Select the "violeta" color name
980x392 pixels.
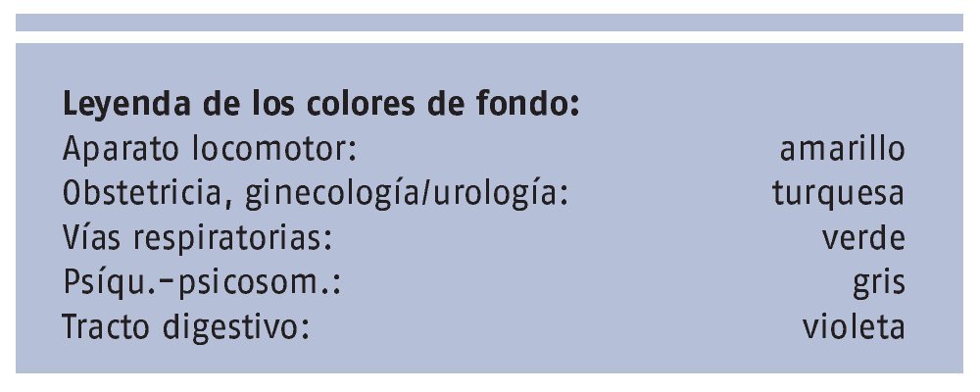click(850, 327)
